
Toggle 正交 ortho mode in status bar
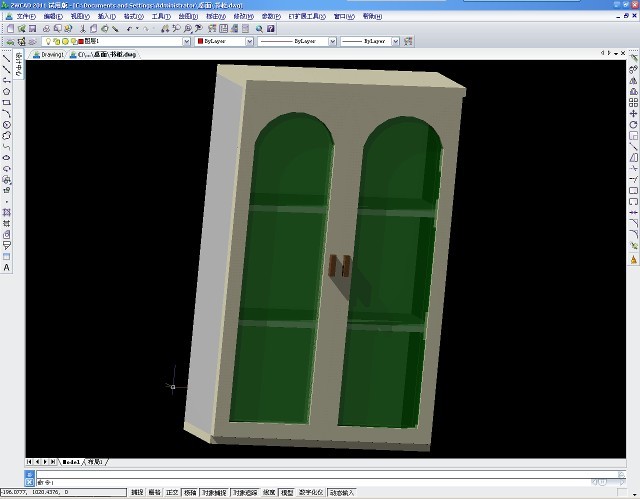[x=171, y=492]
